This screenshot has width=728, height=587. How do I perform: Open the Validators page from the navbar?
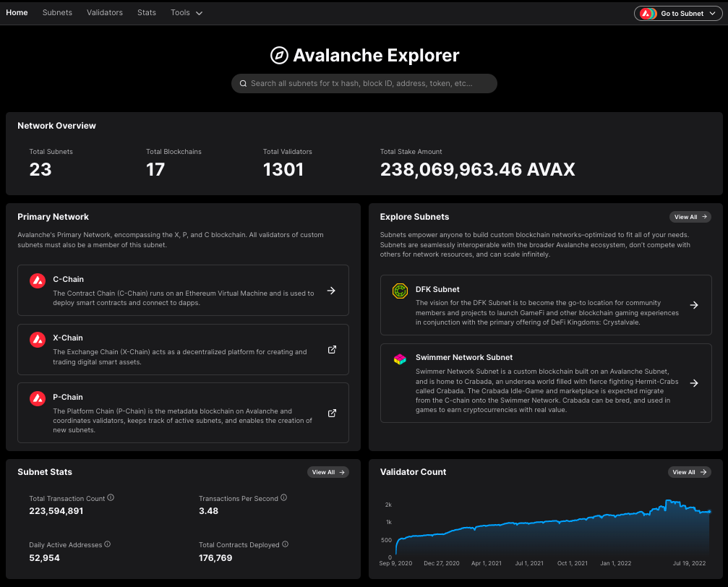point(104,12)
